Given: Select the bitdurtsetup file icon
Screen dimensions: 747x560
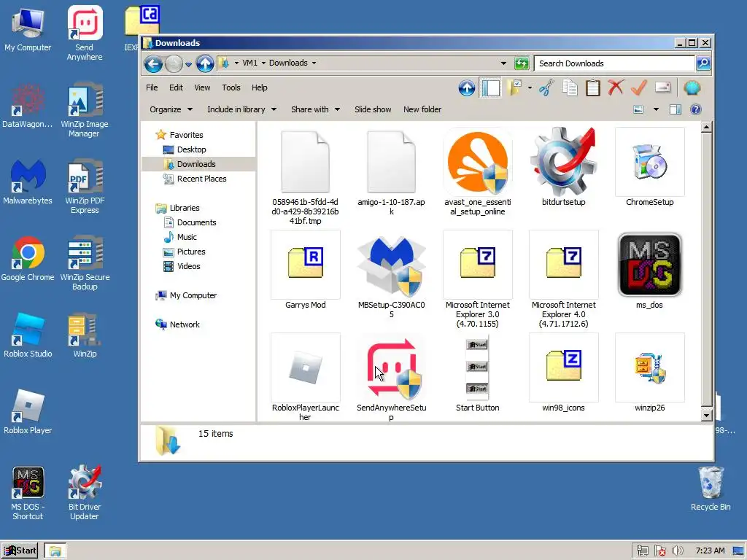Looking at the screenshot, I should (564, 163).
